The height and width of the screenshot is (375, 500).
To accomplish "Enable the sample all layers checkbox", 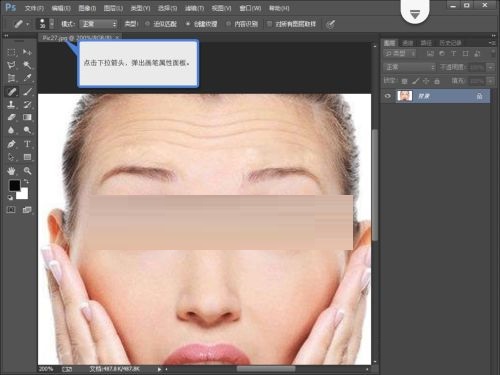I will point(269,24).
